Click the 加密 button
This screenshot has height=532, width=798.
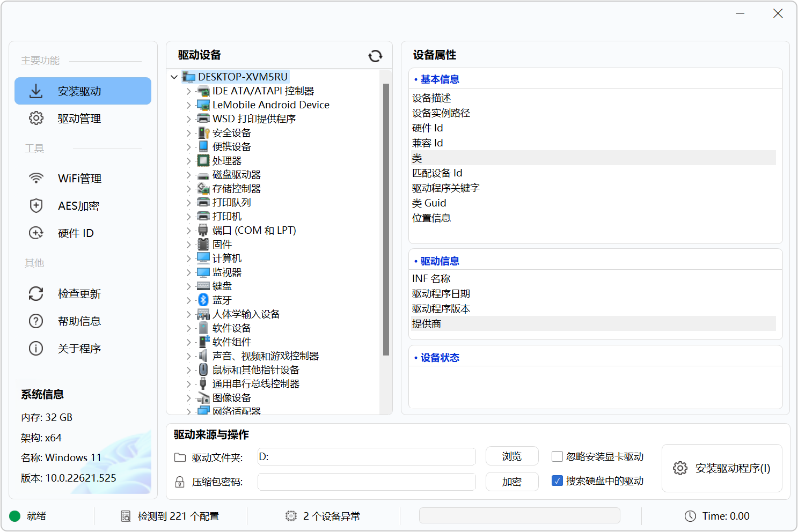point(512,482)
